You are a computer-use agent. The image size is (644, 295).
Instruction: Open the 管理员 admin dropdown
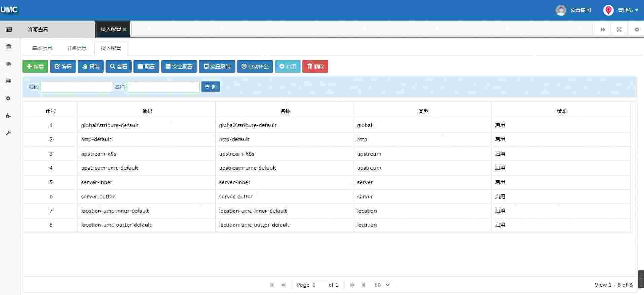point(628,10)
